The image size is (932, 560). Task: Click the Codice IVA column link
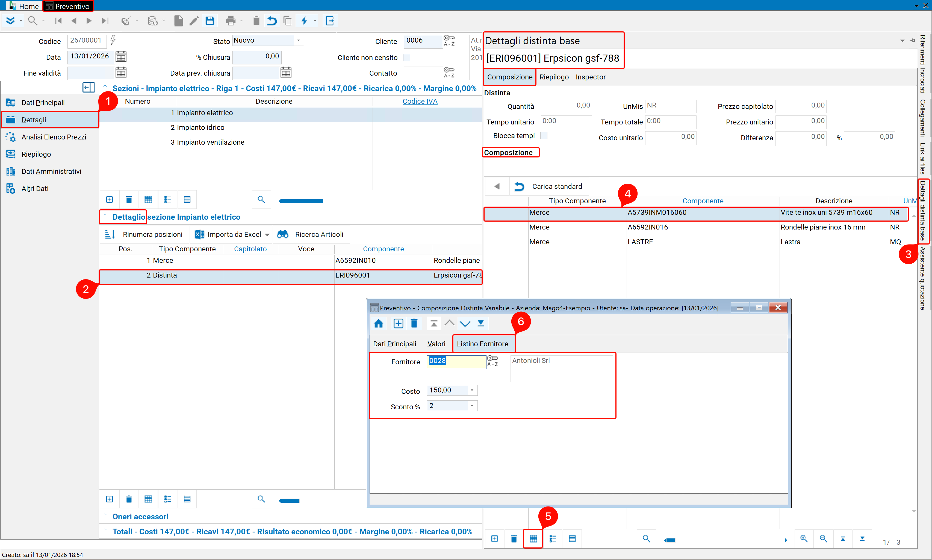[420, 101]
